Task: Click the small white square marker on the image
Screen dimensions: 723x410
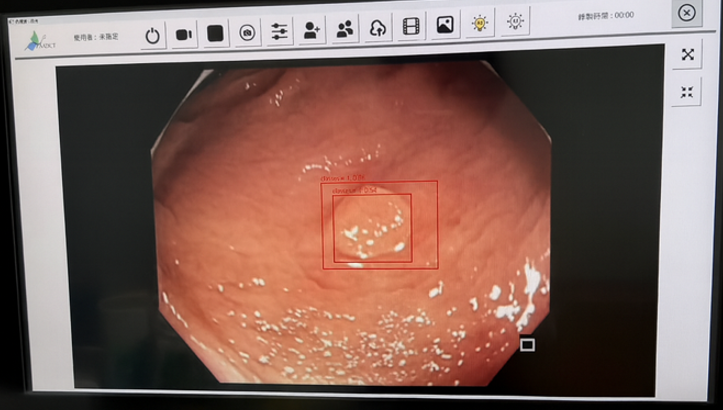Action: (527, 345)
